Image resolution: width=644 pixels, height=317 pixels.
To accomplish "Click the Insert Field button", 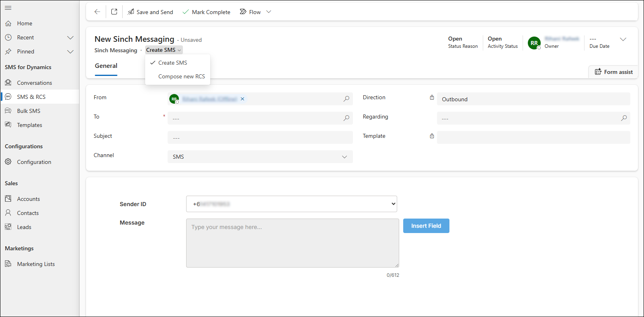I will click(x=426, y=226).
